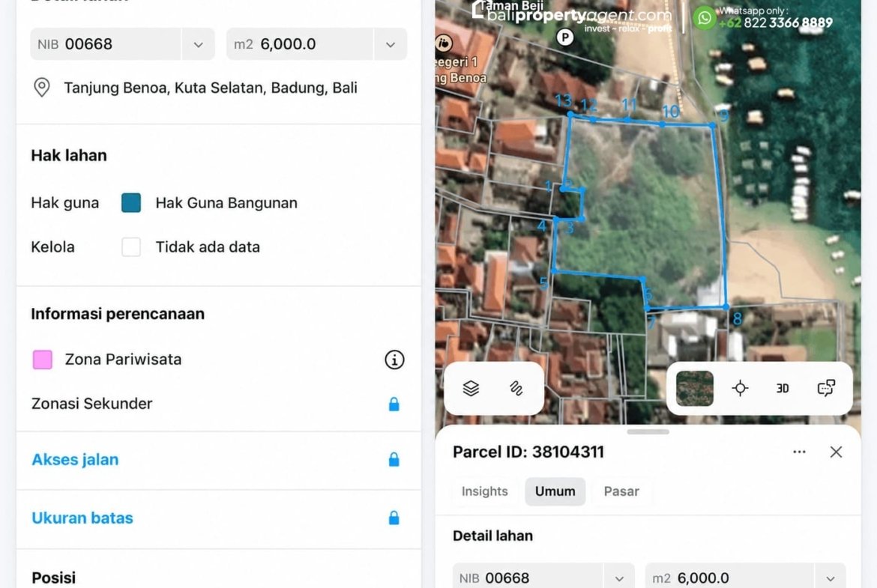Select the measure line tool icon

coord(516,388)
